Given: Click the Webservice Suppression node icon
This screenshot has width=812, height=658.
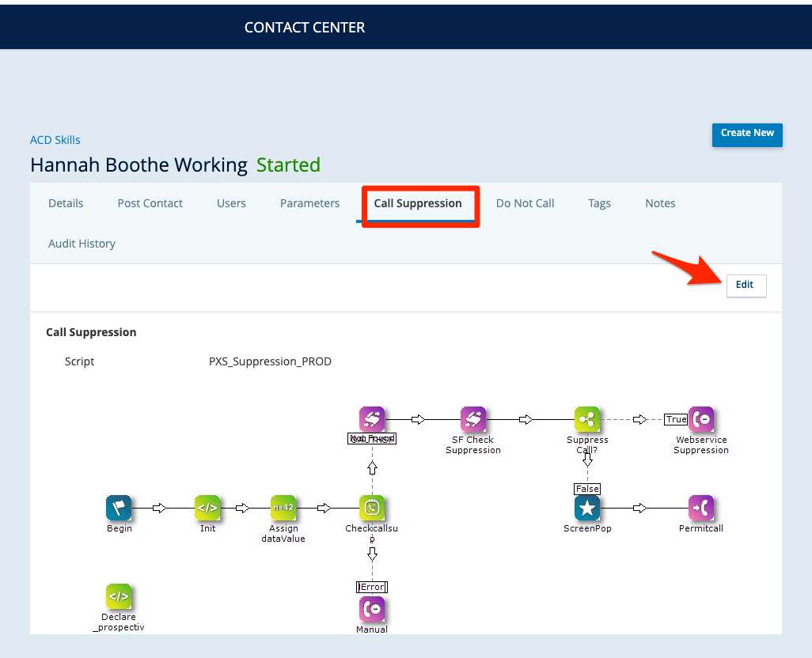Looking at the screenshot, I should 701,419.
